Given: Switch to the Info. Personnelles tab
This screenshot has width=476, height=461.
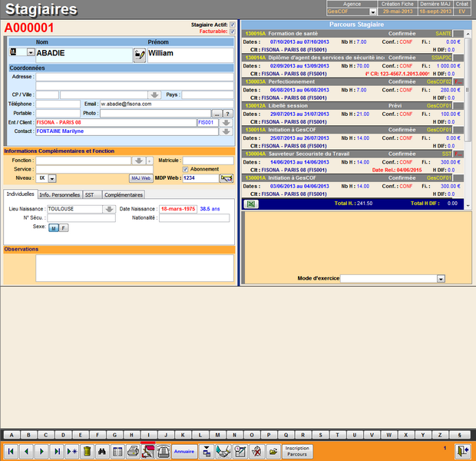Looking at the screenshot, I should click(x=59, y=195).
